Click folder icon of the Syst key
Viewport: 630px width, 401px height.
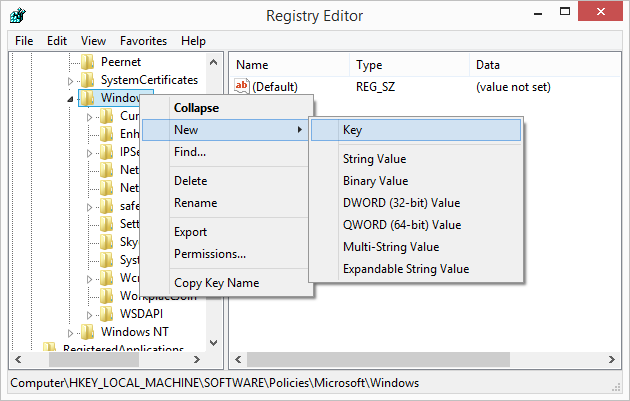pos(106,260)
